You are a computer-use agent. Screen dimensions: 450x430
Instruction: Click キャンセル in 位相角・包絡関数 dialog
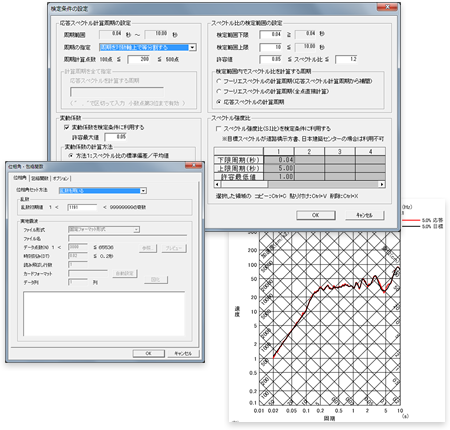(183, 353)
